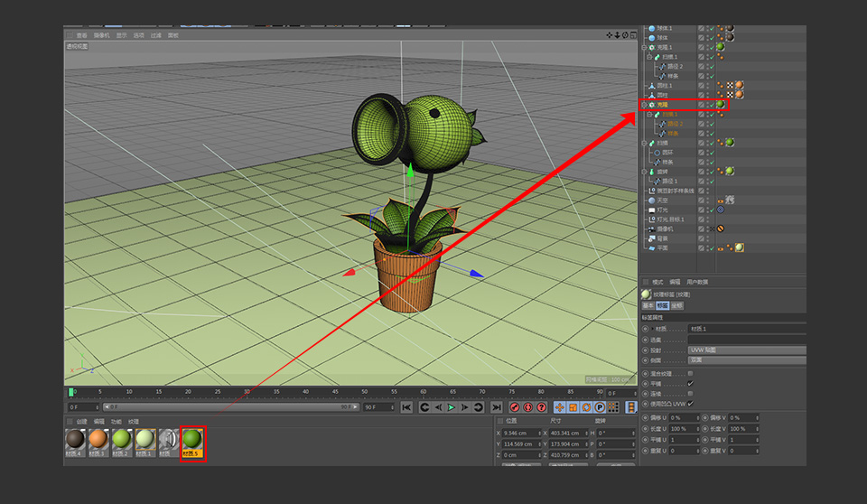Toggle visibility dots for 克隆 object
This screenshot has height=504, width=867.
click(x=708, y=104)
